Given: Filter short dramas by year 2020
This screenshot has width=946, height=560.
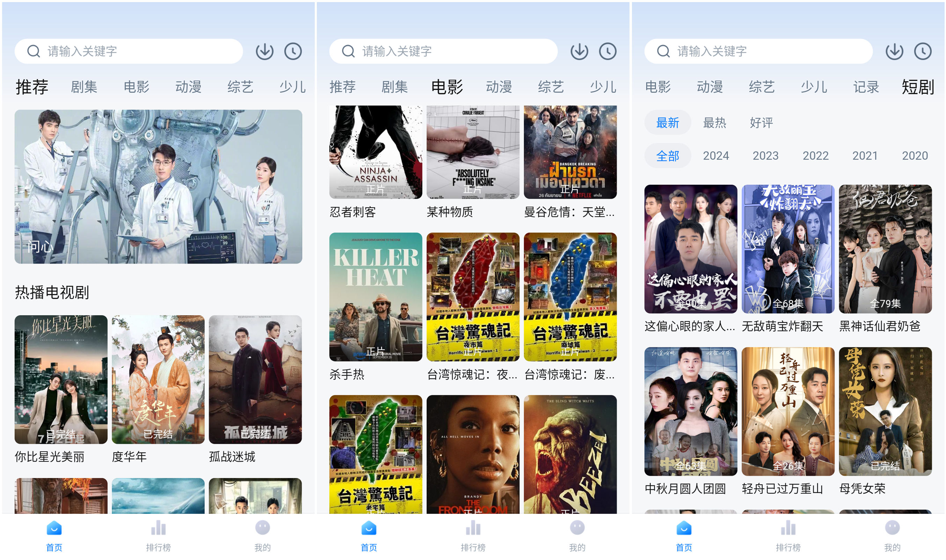Looking at the screenshot, I should click(915, 156).
